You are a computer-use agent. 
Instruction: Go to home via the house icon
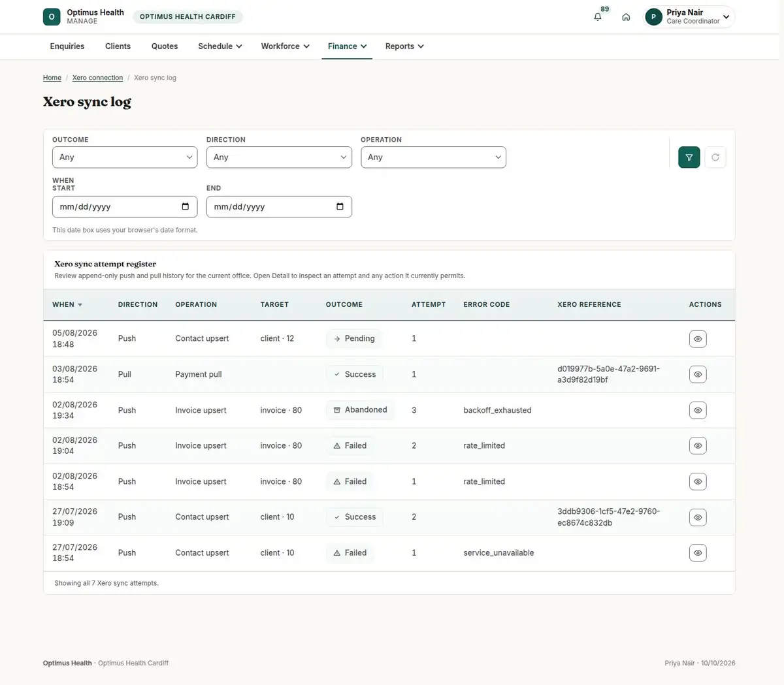pos(626,17)
